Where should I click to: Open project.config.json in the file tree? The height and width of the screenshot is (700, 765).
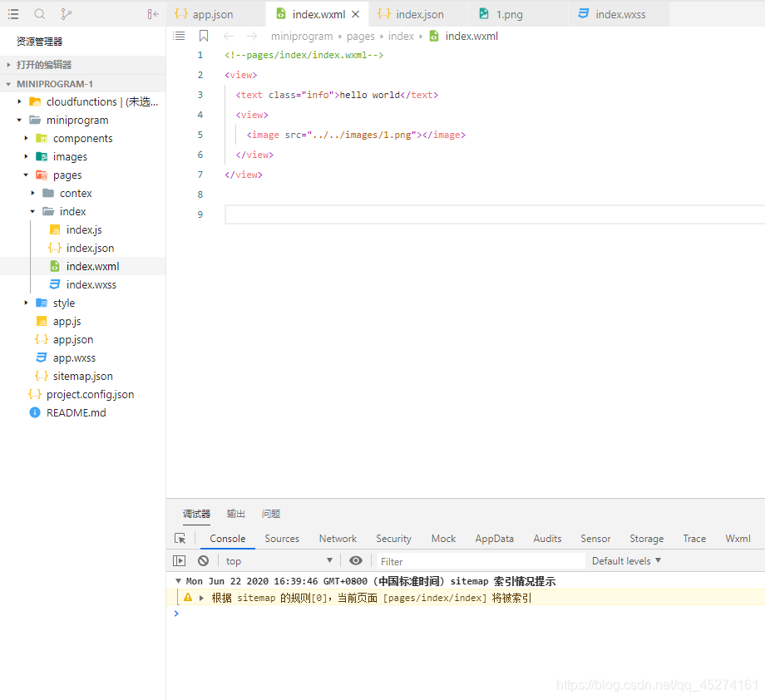(83, 395)
